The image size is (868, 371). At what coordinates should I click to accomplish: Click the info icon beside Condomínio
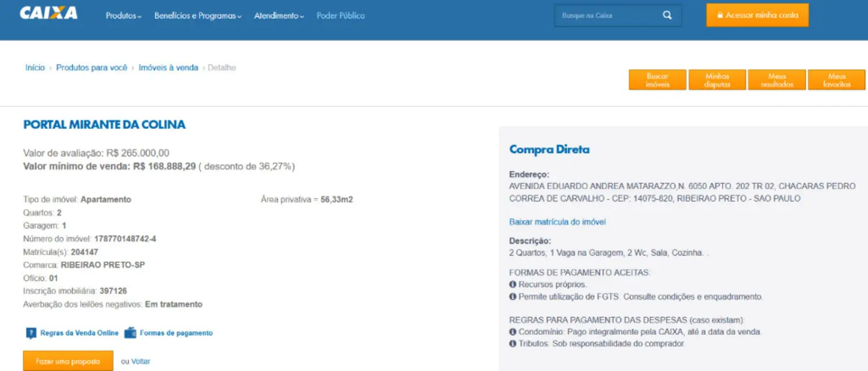[512, 332]
